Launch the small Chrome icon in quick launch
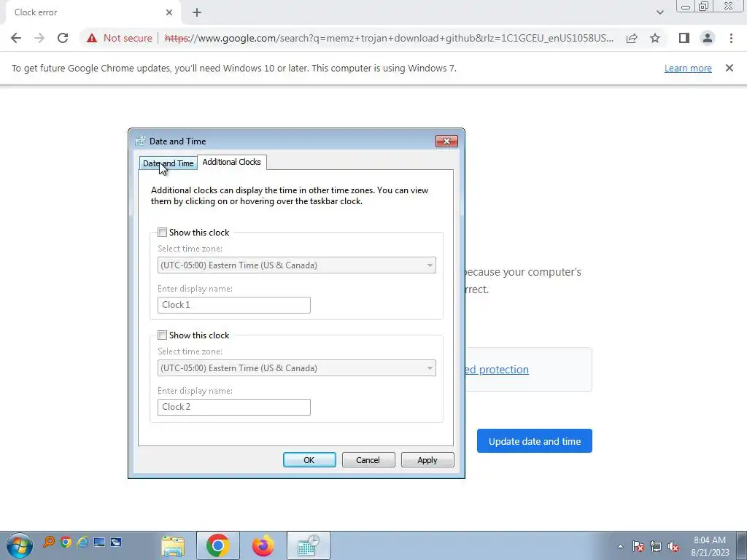This screenshot has width=747, height=560. (x=66, y=542)
